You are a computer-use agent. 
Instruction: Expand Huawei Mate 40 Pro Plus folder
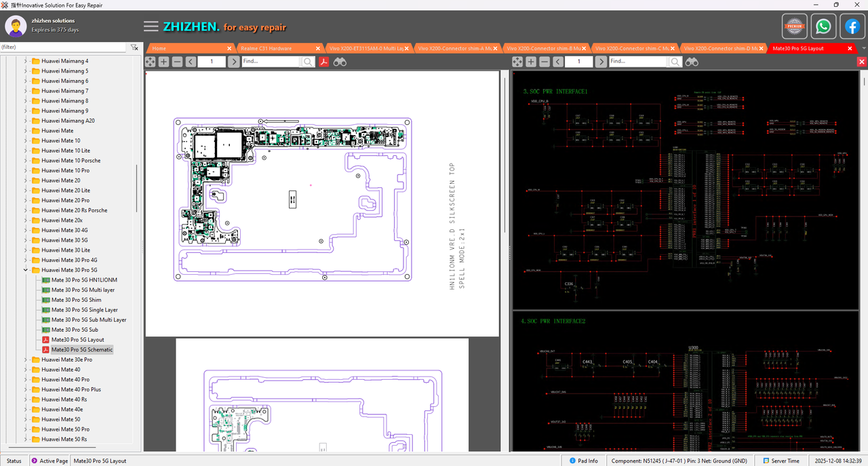coord(26,389)
